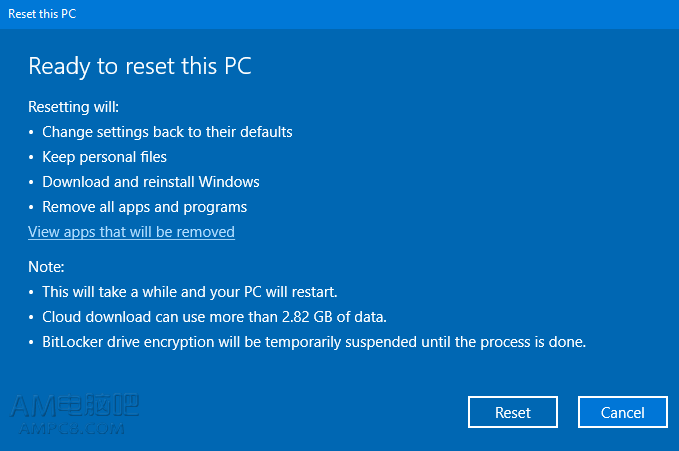Click the AMPC8.COM watermark text
This screenshot has height=451, width=679.
(x=72, y=429)
